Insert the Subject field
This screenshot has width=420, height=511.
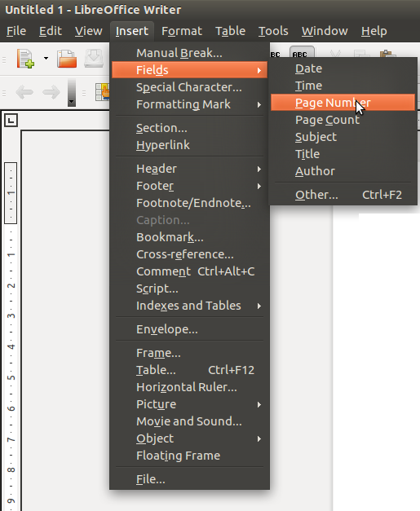(x=343, y=137)
